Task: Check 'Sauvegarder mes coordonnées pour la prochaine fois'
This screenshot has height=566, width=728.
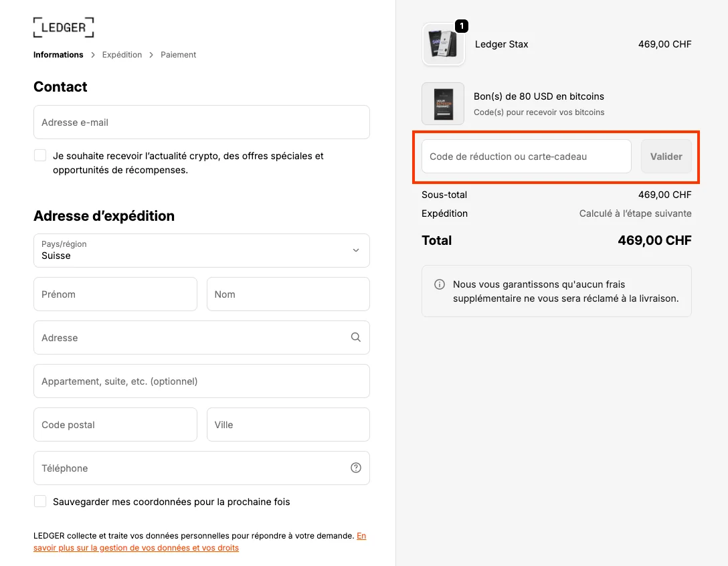Action: tap(39, 500)
